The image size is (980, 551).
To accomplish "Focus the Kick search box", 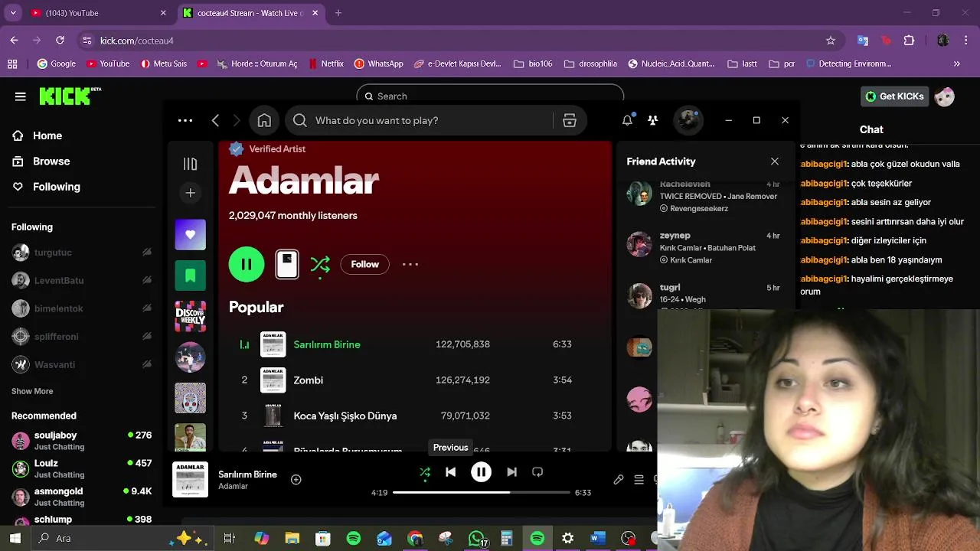I will pyautogui.click(x=490, y=96).
